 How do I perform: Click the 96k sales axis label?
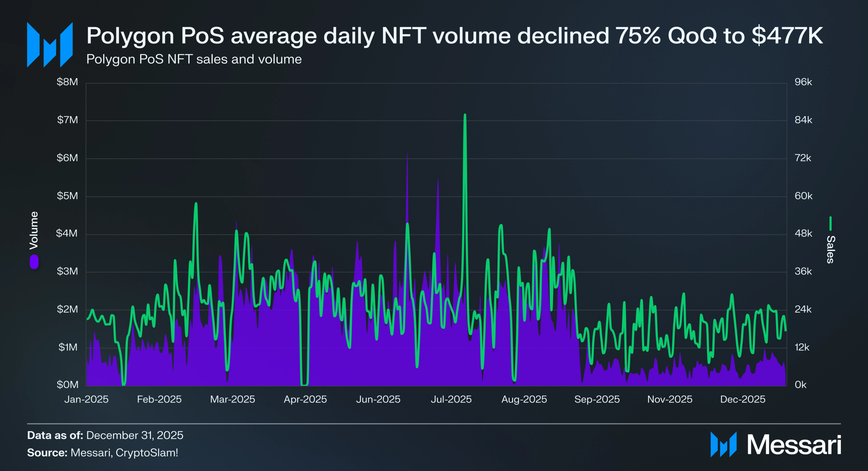pos(803,82)
